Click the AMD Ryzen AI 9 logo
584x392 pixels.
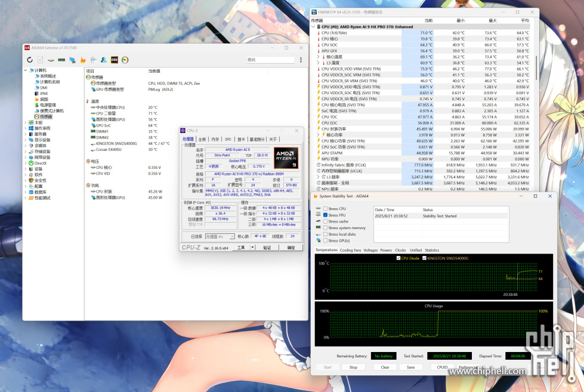pyautogui.click(x=286, y=158)
